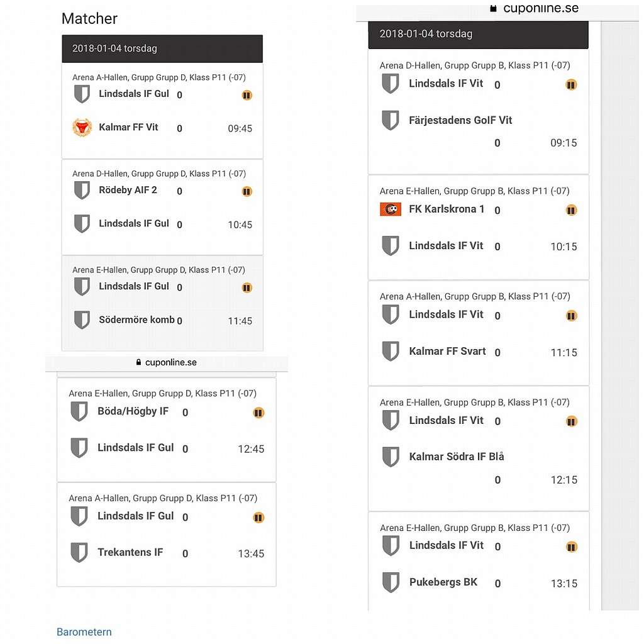Open the 10:15 FK Karlskrona match card

click(479, 228)
